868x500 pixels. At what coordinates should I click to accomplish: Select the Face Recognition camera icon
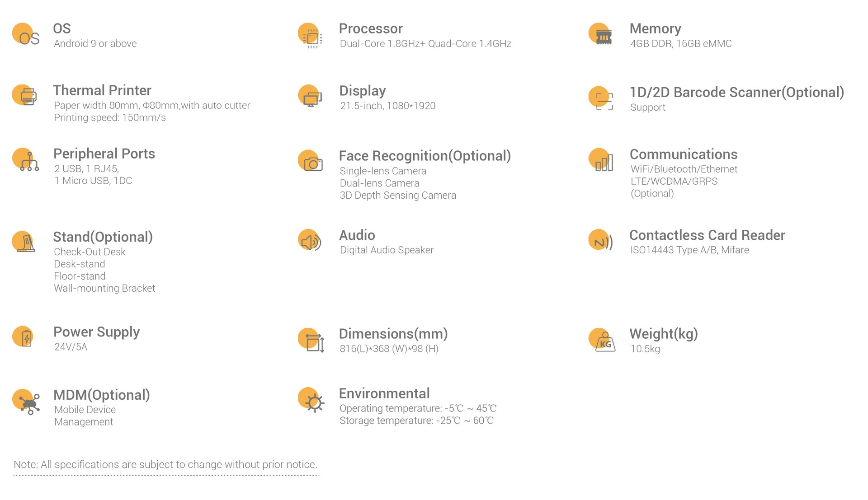tap(310, 161)
